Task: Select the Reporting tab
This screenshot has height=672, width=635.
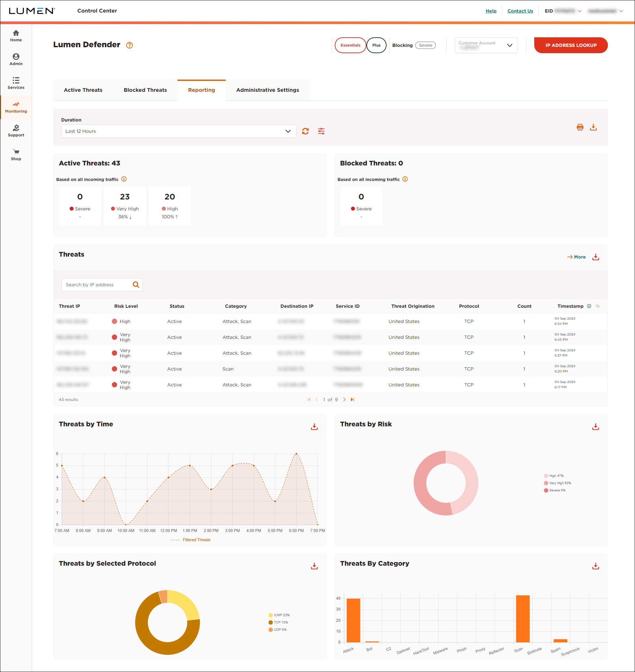Action: 202,90
